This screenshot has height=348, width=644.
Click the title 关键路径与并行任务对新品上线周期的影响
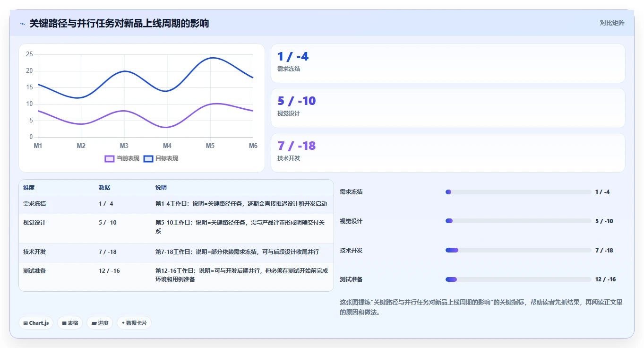tap(119, 24)
